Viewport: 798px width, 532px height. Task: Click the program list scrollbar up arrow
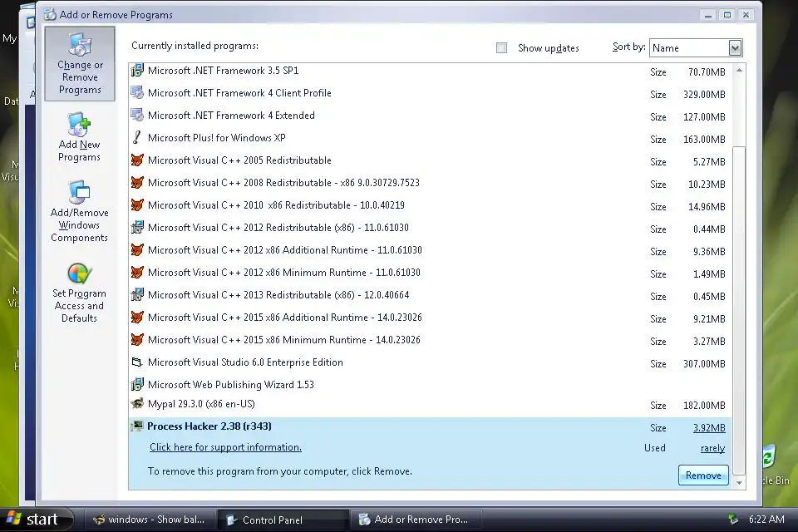coord(739,71)
